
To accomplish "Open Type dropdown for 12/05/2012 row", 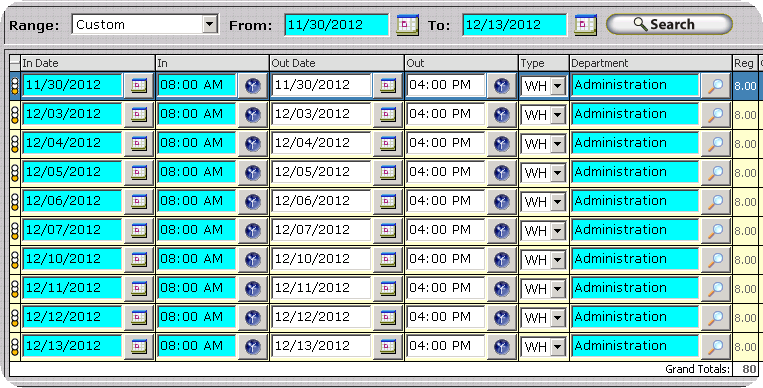I will 558,173.
